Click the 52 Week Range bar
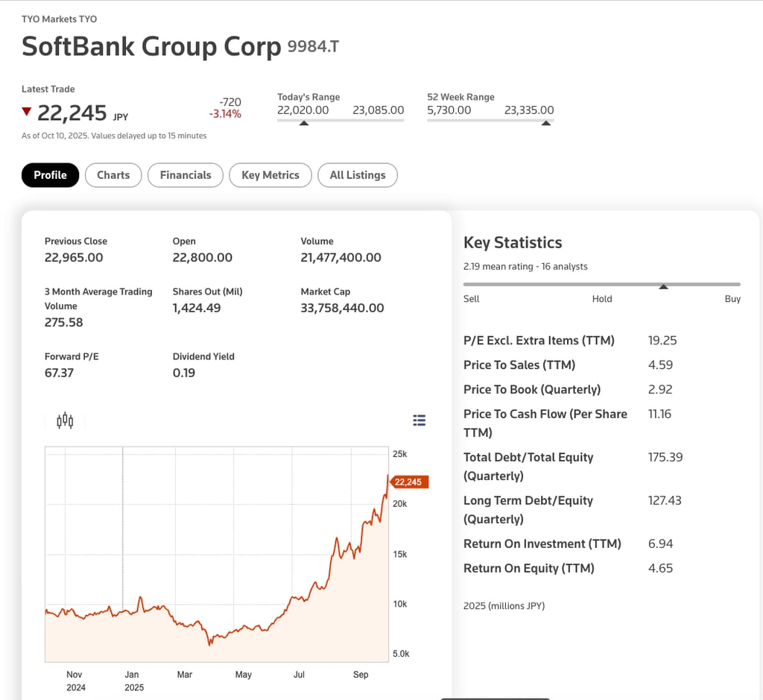The height and width of the screenshot is (700, 763). (490, 120)
